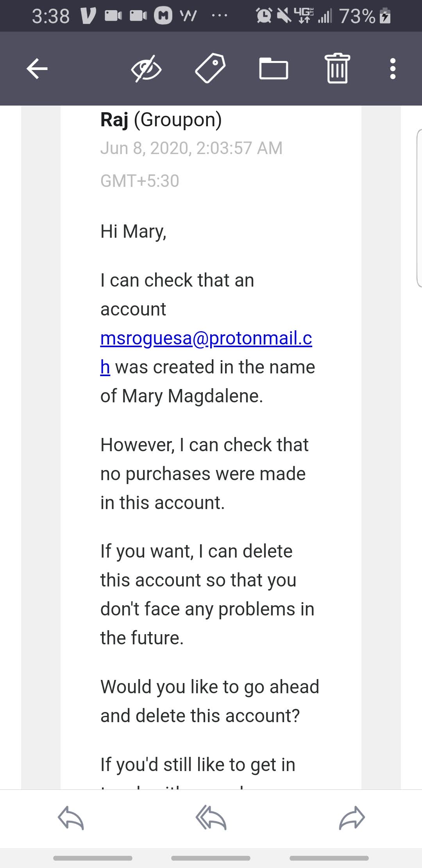The width and height of the screenshot is (422, 868).
Task: Tap the 3:38 clock in status bar
Action: (51, 16)
